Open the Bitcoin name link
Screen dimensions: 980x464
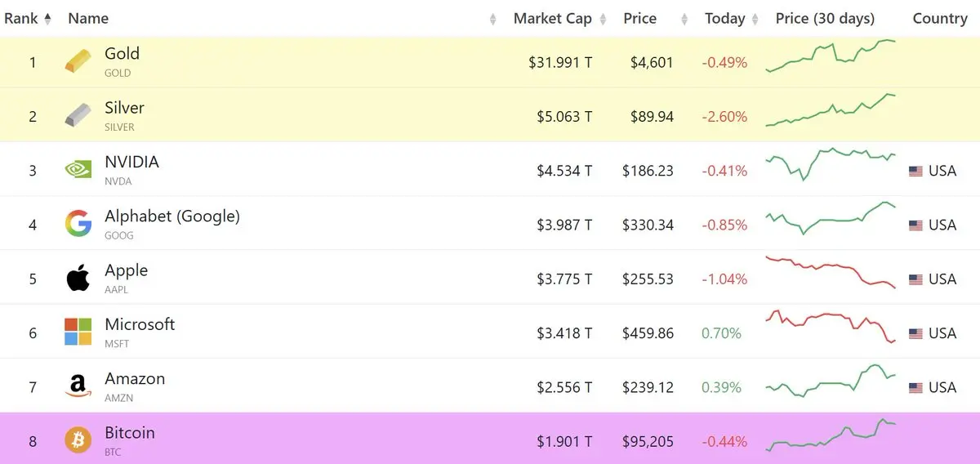tap(130, 433)
